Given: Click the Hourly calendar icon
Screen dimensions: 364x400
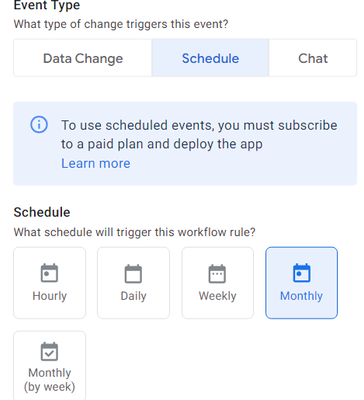Looking at the screenshot, I should (x=49, y=273).
